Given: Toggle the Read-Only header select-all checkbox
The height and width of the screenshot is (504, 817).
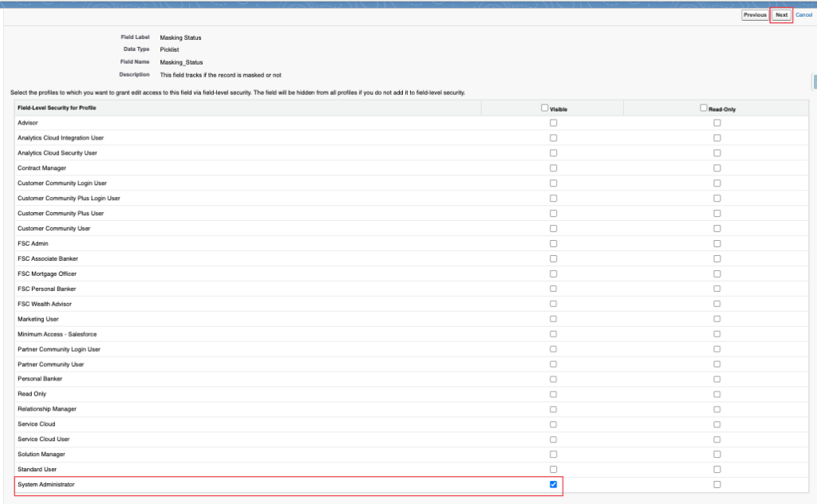Looking at the screenshot, I should [x=704, y=108].
